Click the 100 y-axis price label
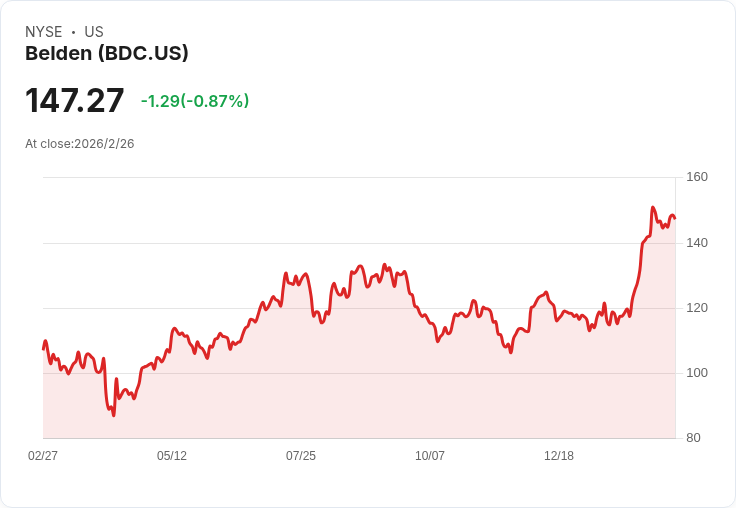The height and width of the screenshot is (508, 736). (x=697, y=373)
